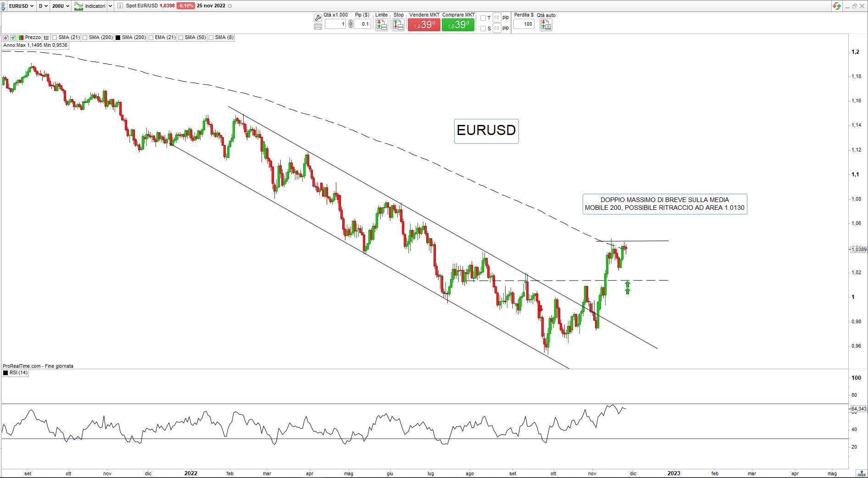Expand the D timeframe dropdown

[x=43, y=6]
